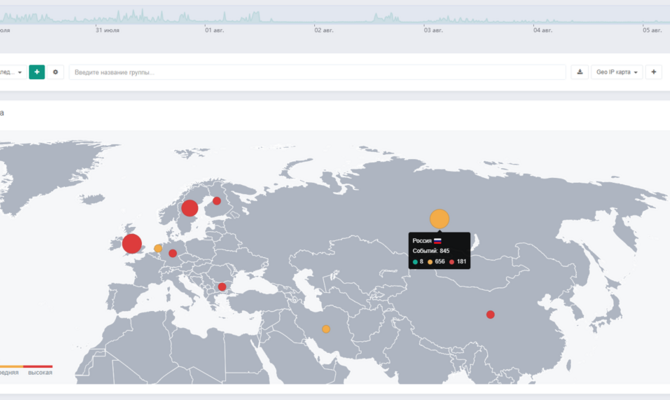This screenshot has width=670, height=400.
Task: Click the green plus add button
Action: (37, 72)
